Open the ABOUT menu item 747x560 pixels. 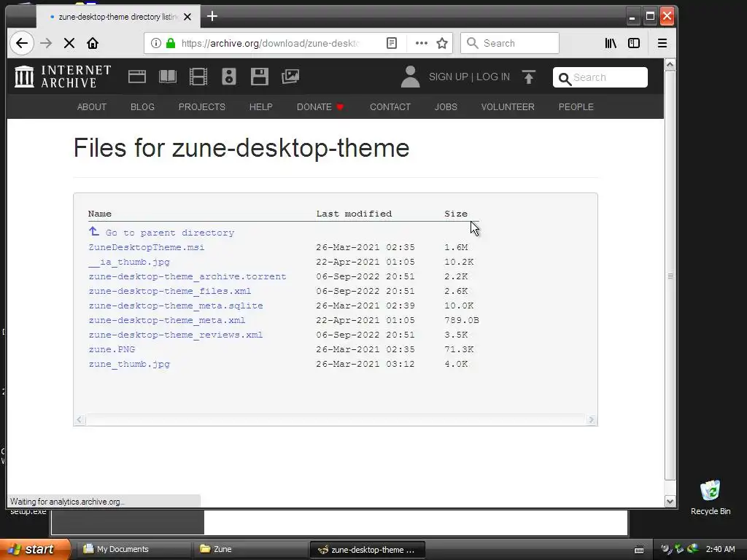92,106
